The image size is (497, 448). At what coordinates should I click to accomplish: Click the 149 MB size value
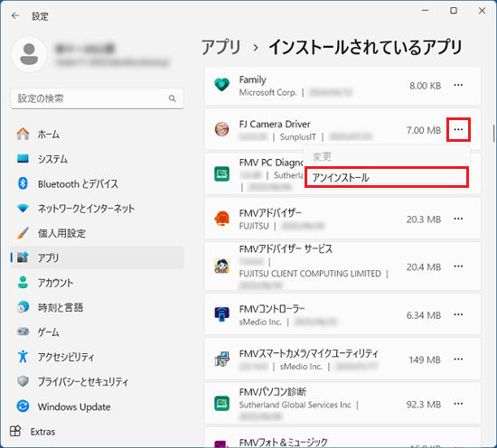[425, 359]
